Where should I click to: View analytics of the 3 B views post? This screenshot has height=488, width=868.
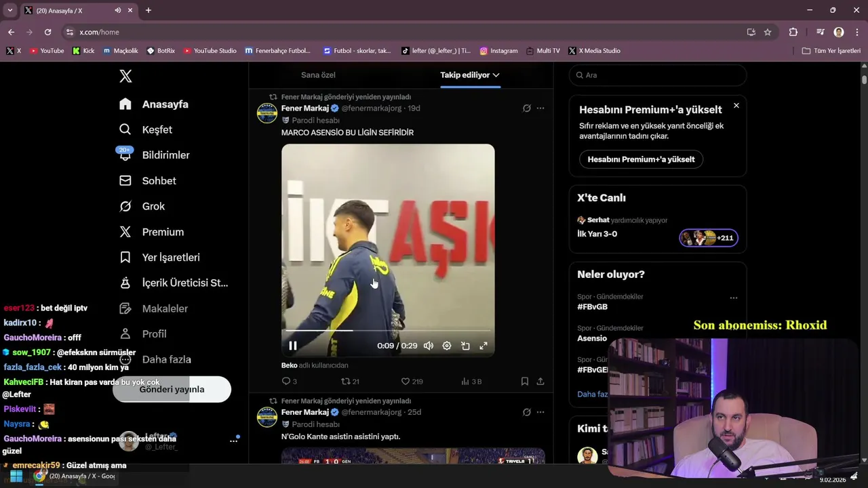[471, 382]
